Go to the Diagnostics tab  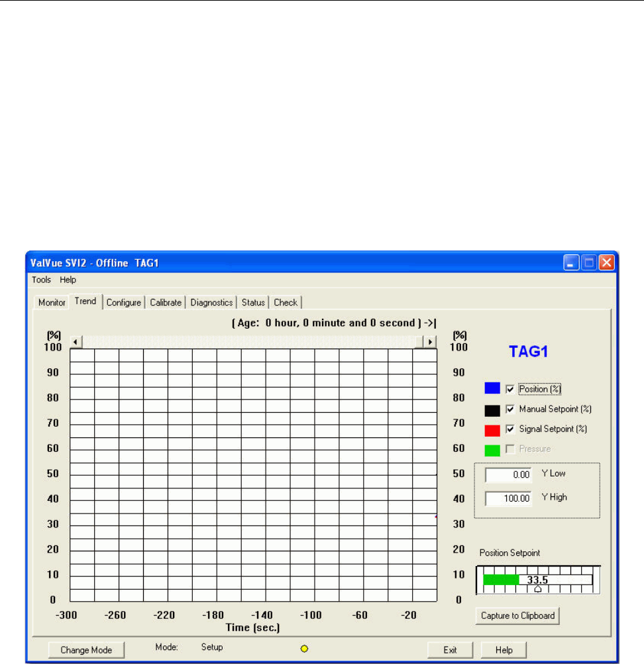tap(211, 302)
